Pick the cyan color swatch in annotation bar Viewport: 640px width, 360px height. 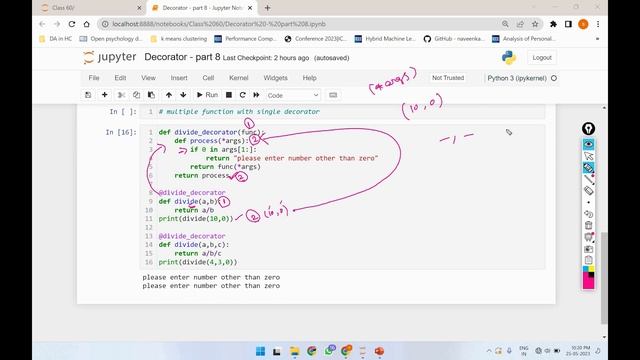[586, 269]
